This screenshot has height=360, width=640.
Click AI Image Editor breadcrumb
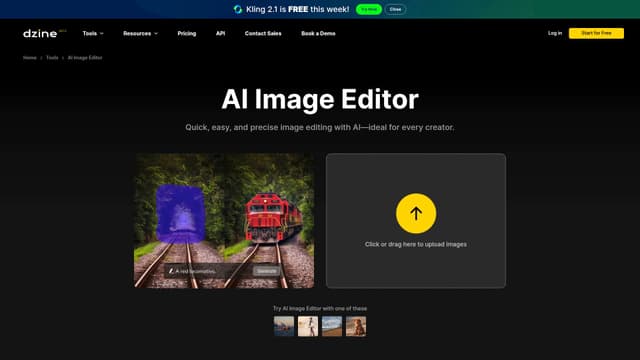click(x=85, y=58)
